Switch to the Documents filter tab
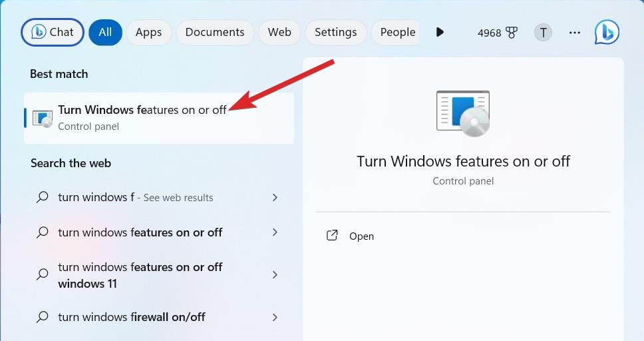Viewport: 644px width, 341px height. pyautogui.click(x=213, y=32)
